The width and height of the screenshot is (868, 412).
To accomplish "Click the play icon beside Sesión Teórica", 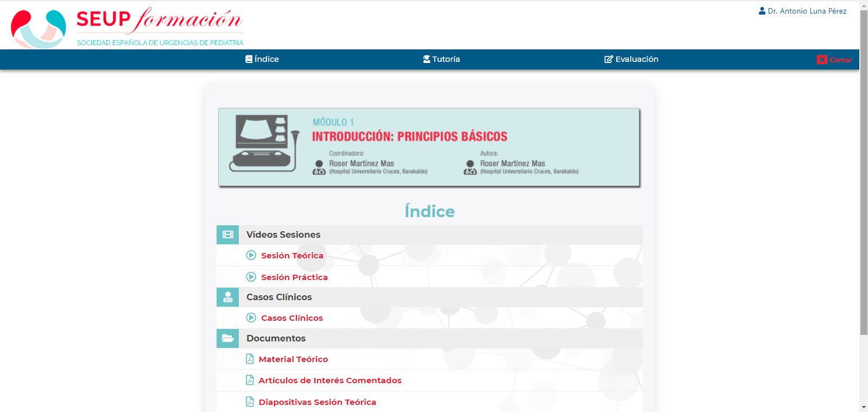I will tap(251, 255).
